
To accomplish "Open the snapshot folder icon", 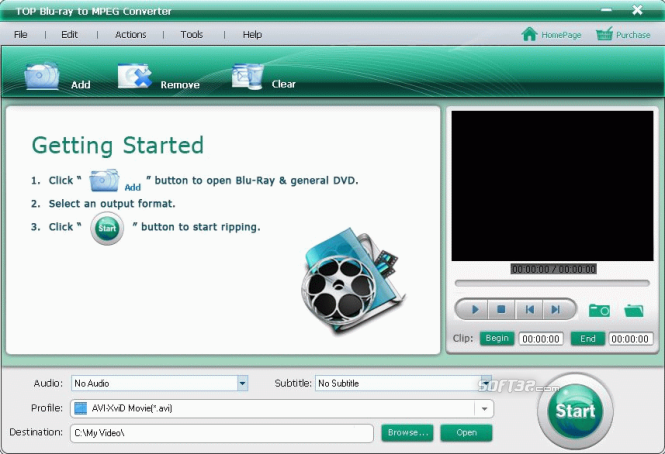I will (634, 310).
